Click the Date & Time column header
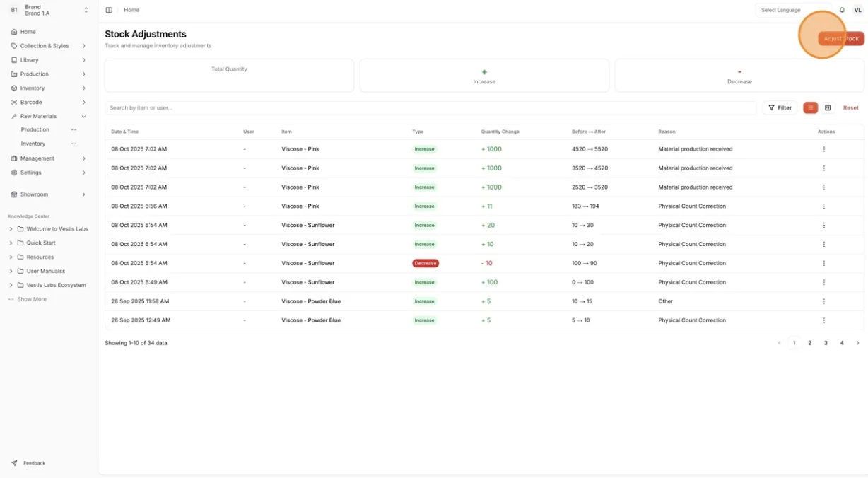Image resolution: width=868 pixels, height=478 pixels. 125,132
